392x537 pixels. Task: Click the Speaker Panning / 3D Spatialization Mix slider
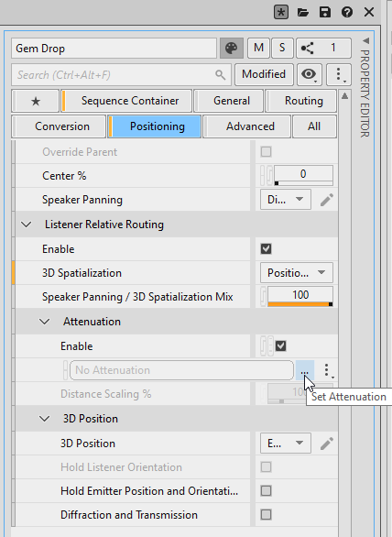300,296
